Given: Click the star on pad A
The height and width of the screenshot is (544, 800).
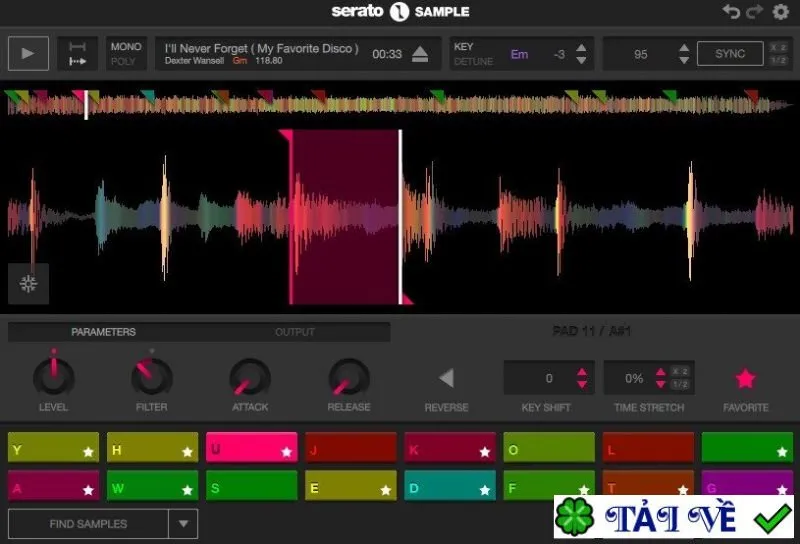Looking at the screenshot, I should (88, 490).
